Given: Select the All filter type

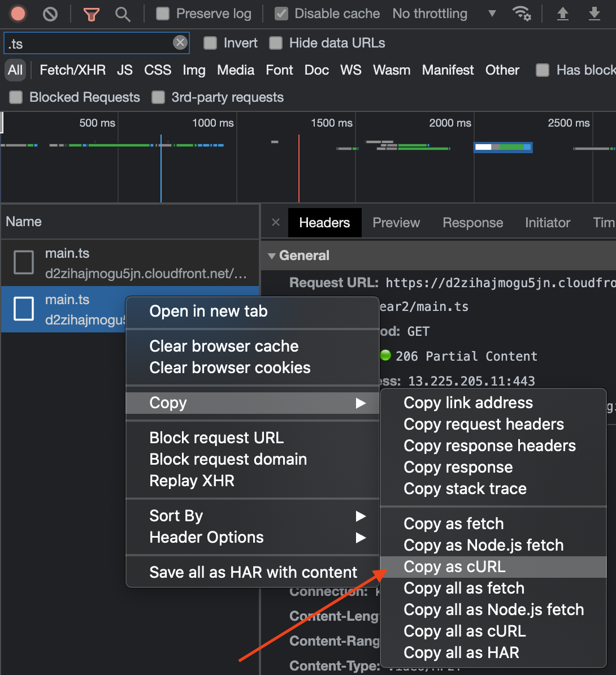Looking at the screenshot, I should coord(15,70).
